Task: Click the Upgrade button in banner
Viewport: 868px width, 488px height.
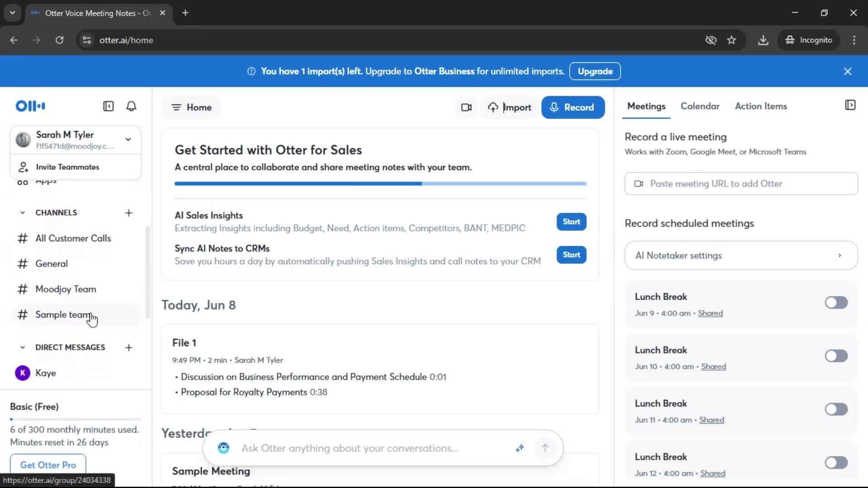Action: tap(595, 71)
